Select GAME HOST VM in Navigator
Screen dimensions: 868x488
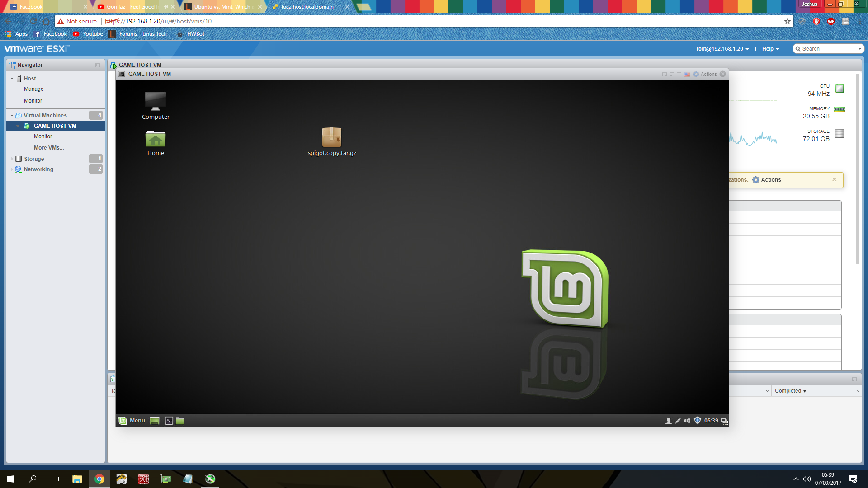tap(56, 126)
